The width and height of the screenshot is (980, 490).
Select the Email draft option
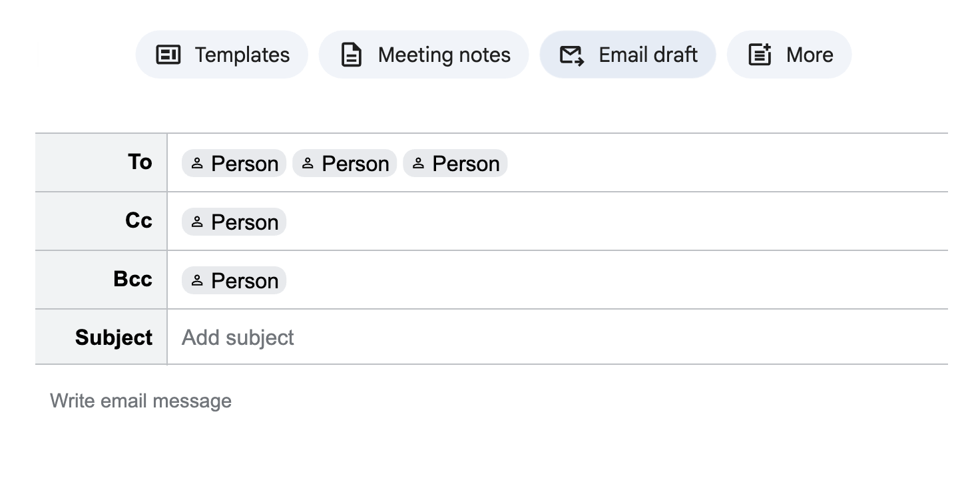click(628, 55)
